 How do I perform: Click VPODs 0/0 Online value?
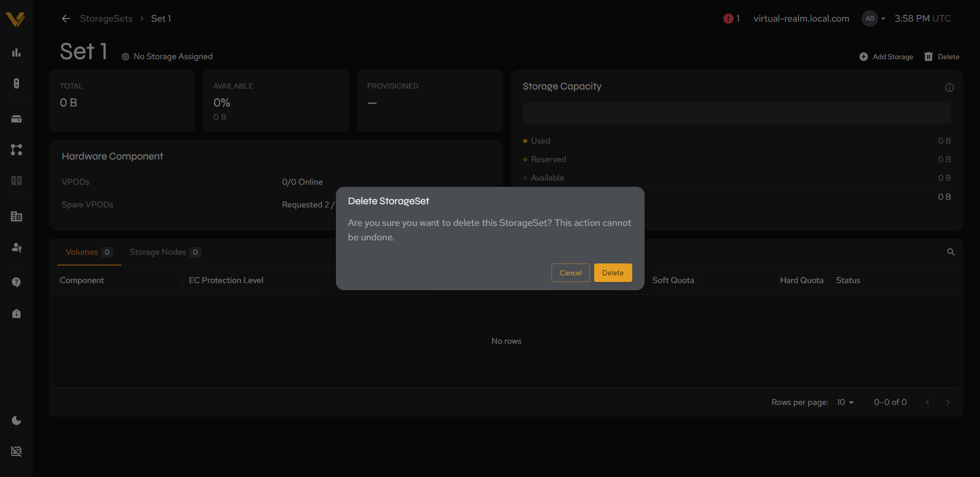click(302, 182)
